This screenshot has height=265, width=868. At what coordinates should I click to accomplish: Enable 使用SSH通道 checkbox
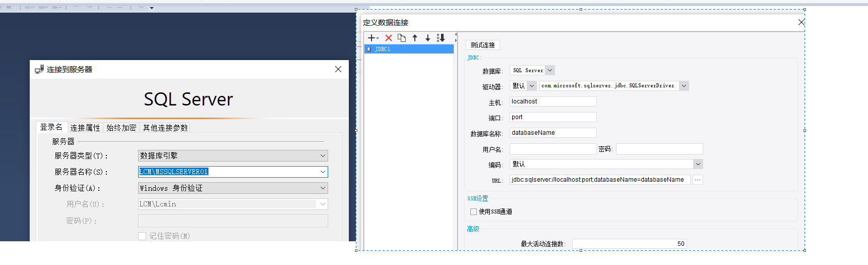tap(473, 211)
